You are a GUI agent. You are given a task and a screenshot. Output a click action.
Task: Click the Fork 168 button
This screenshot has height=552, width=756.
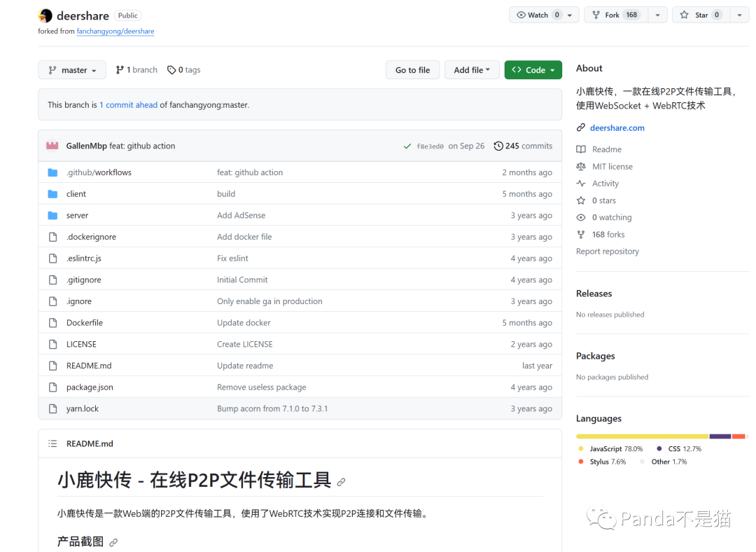[616, 15]
